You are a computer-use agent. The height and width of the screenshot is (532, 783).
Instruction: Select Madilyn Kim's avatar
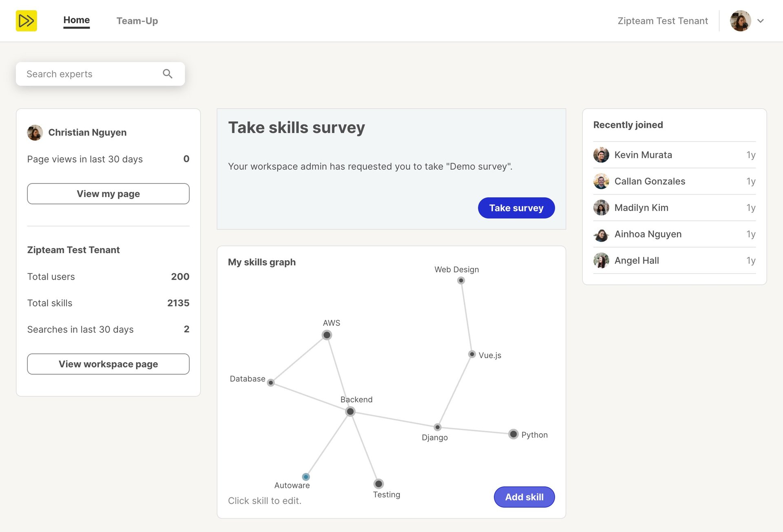pyautogui.click(x=601, y=208)
